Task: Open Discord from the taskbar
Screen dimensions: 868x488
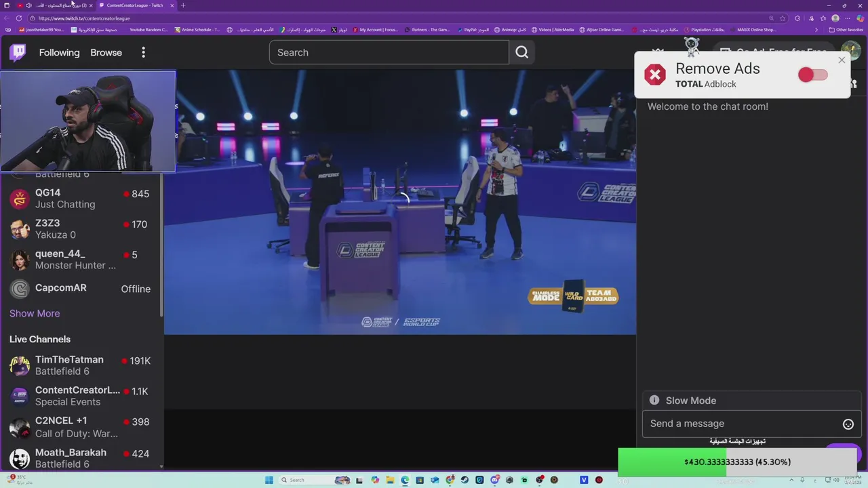Action: pyautogui.click(x=494, y=480)
